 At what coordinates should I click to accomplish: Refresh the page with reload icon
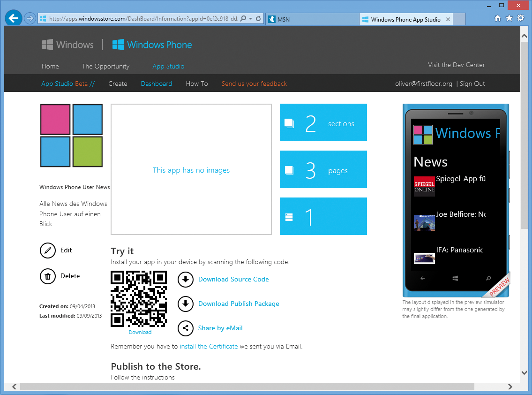pos(258,19)
